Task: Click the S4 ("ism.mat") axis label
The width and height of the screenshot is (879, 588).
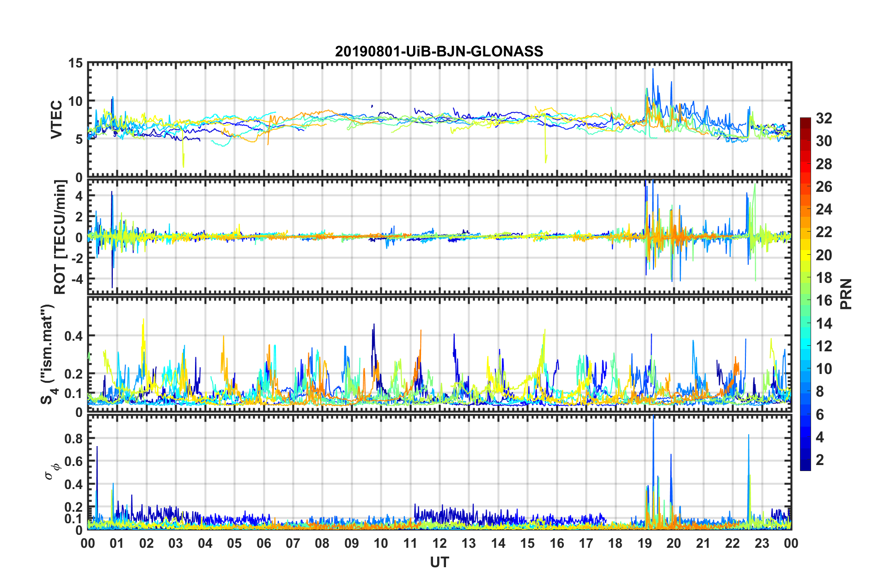Action: pyautogui.click(x=48, y=354)
